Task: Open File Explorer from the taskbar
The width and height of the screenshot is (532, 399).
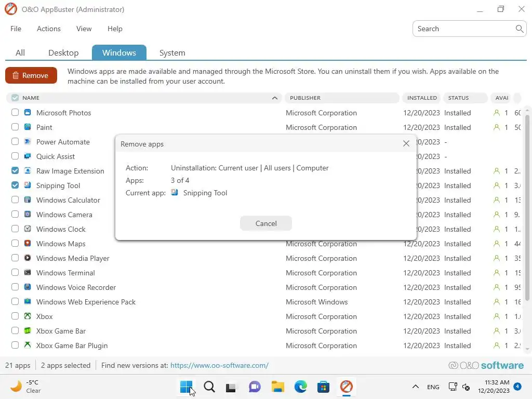Action: [278, 387]
